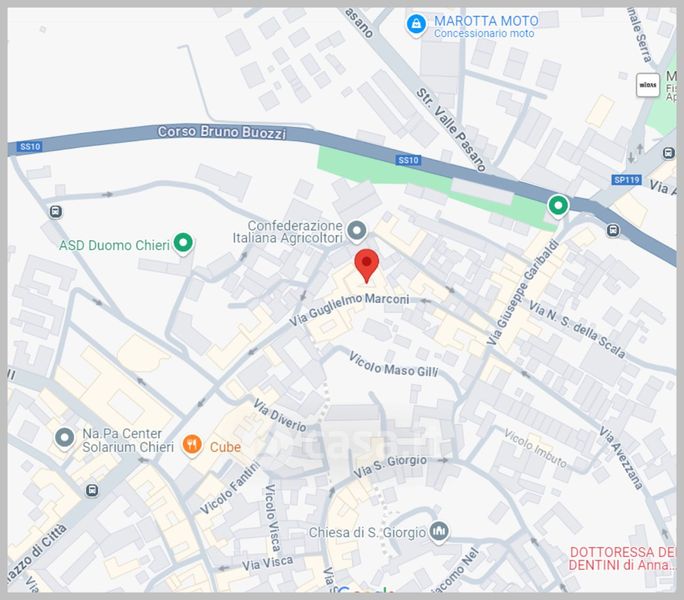Click the bus stop icon near Via Giuseppe Garibaldi

pyautogui.click(x=613, y=230)
